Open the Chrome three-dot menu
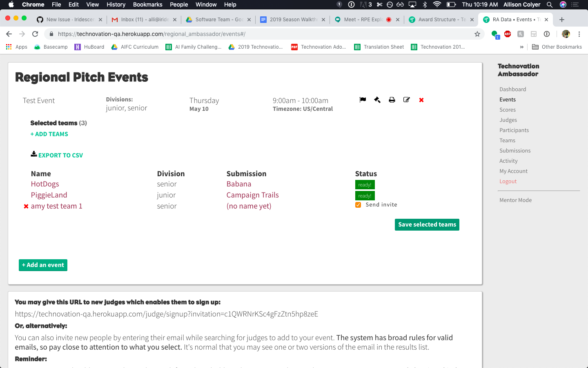This screenshot has width=588, height=368. pos(579,34)
